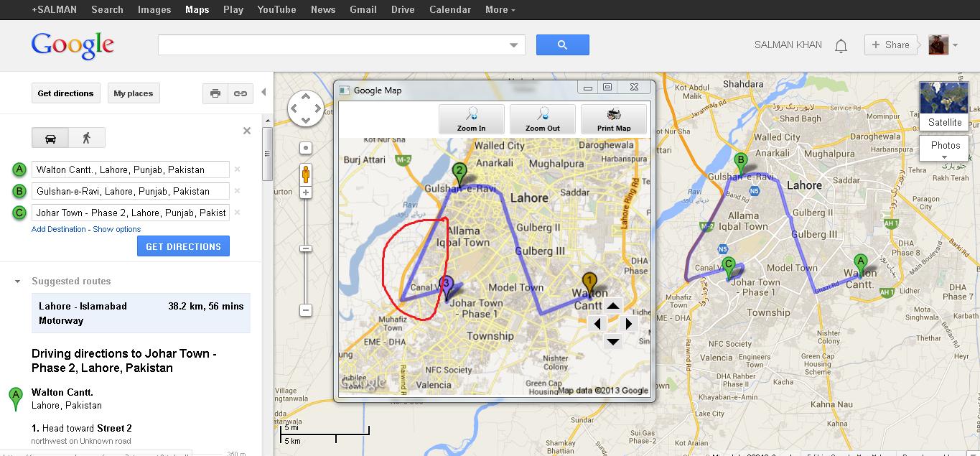Open YouTube from the top navigation bar
Image resolution: width=980 pixels, height=456 pixels.
click(276, 9)
